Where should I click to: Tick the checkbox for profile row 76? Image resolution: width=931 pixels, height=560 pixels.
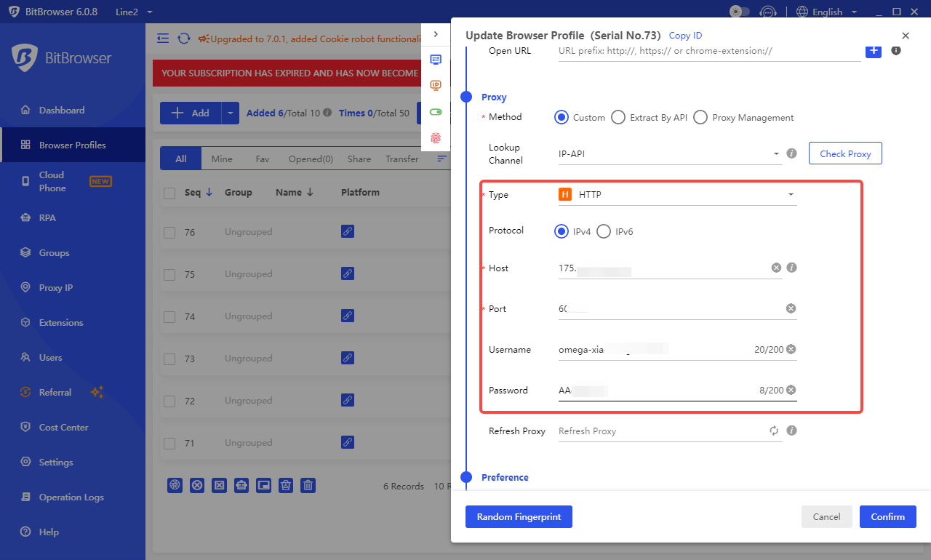click(x=169, y=233)
